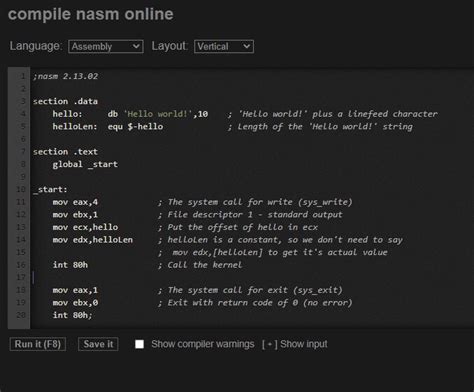The image size is (474, 392).
Task: Click line number 1 in the gutter
Action: click(23, 76)
